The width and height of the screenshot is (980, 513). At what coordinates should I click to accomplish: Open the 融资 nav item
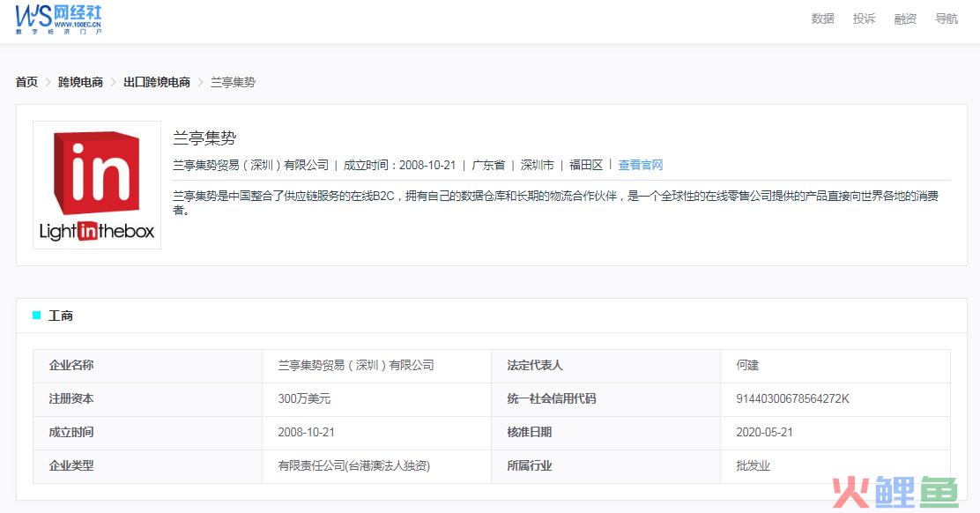[x=905, y=19]
